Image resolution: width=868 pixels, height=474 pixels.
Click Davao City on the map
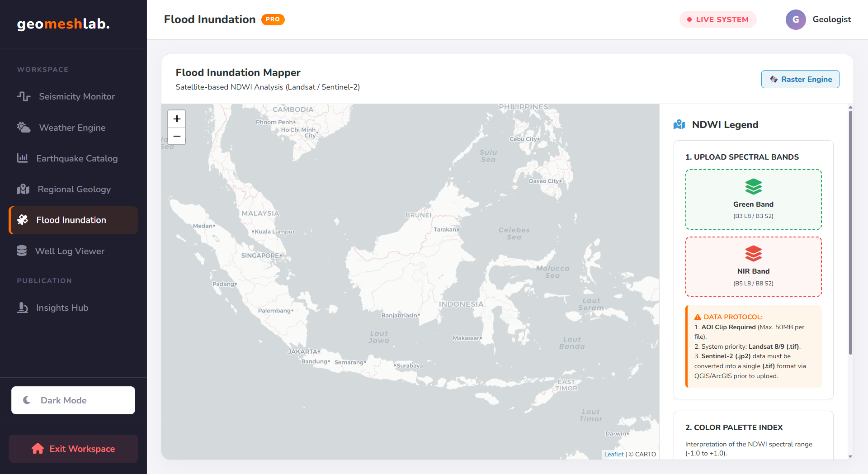[x=544, y=181]
